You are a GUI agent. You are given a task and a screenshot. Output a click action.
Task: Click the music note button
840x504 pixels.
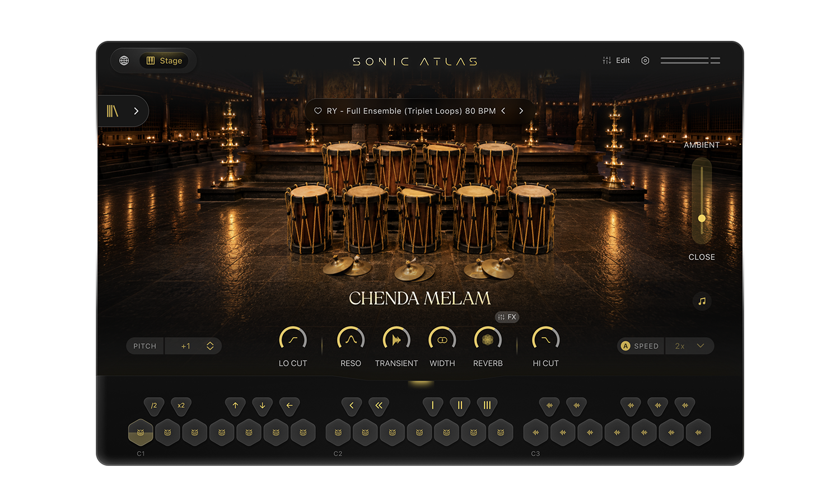point(702,301)
